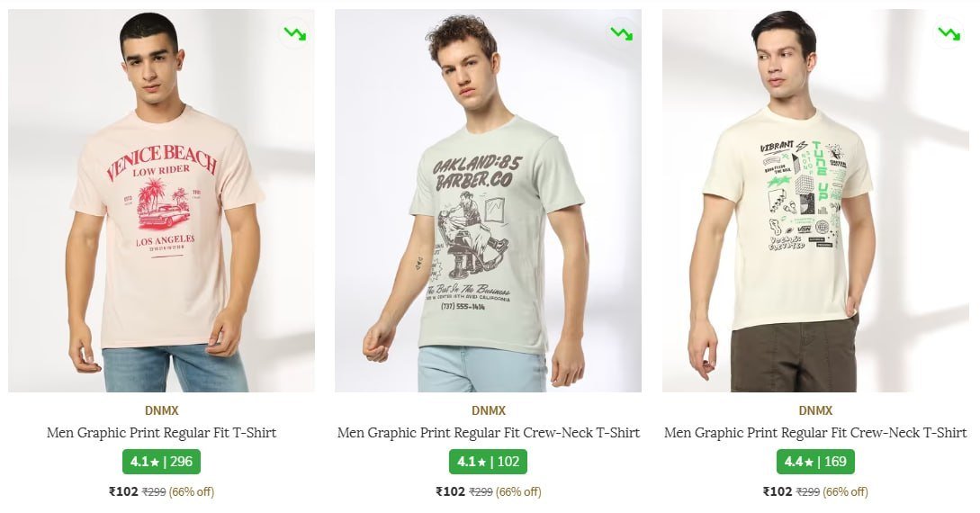Click DNMX brand under the cream graphic shirt

tap(815, 410)
